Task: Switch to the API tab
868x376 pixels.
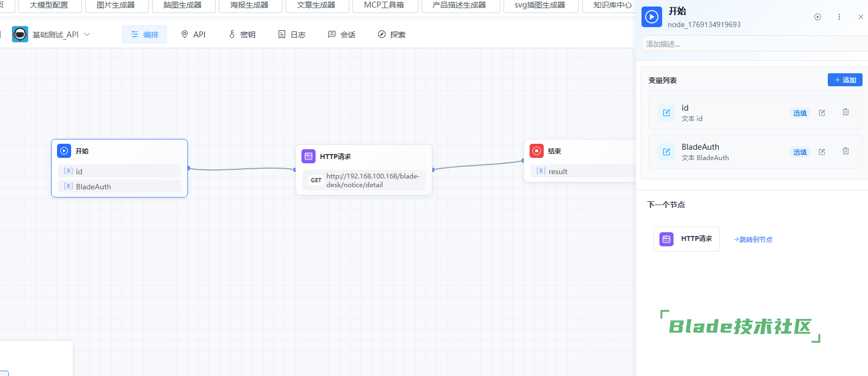Action: [x=193, y=35]
